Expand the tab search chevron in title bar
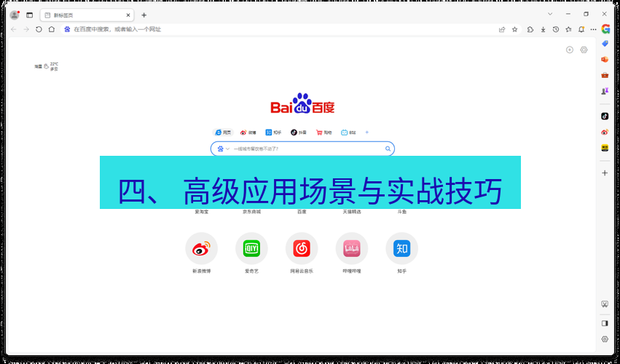The height and width of the screenshot is (364, 620). [550, 14]
